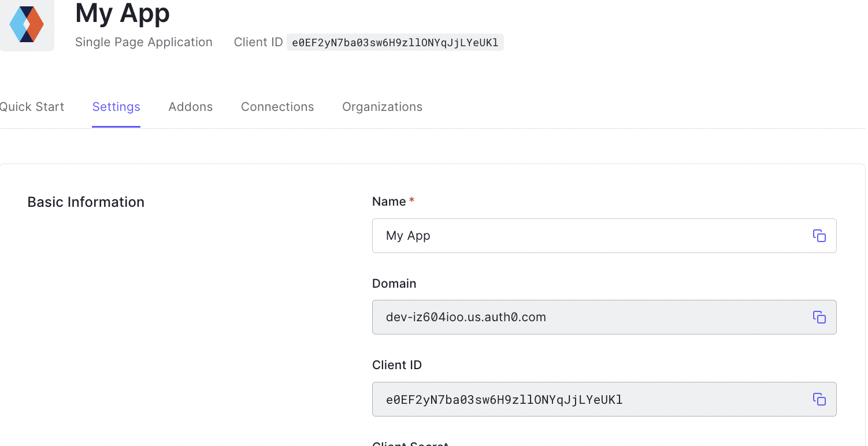Switch to the Settings tab
The image size is (868, 446).
(116, 107)
